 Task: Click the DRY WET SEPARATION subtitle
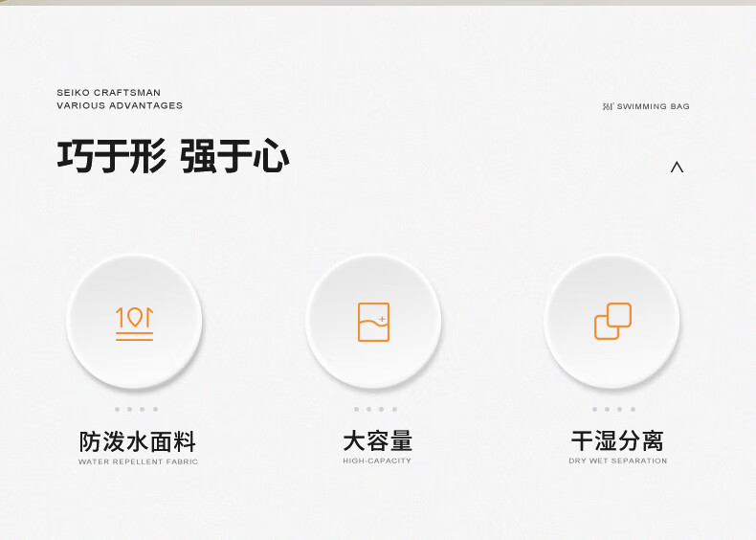coord(617,461)
